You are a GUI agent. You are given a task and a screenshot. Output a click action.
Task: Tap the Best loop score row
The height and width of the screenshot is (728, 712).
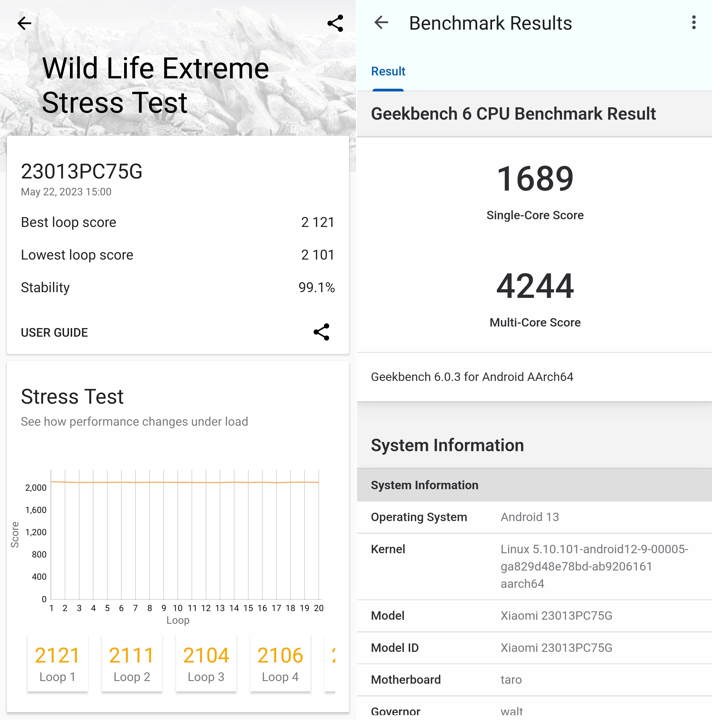click(x=178, y=222)
